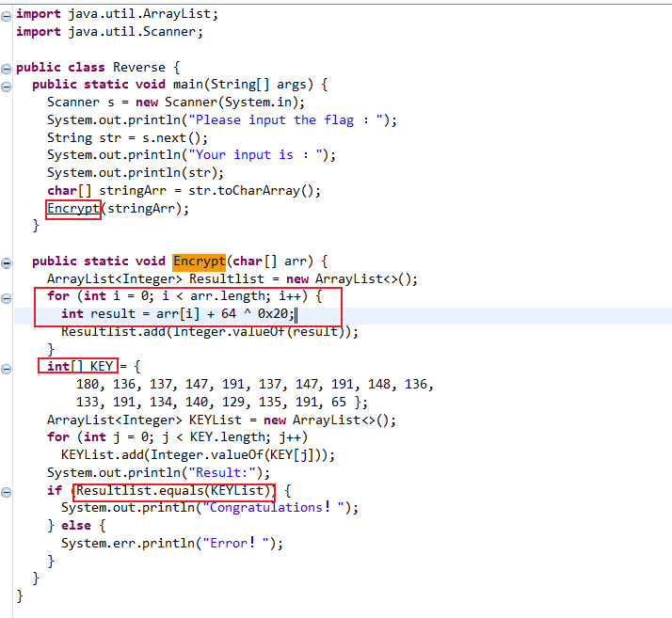
Task: Collapse the first for loop fold marker
Action: click(6, 298)
